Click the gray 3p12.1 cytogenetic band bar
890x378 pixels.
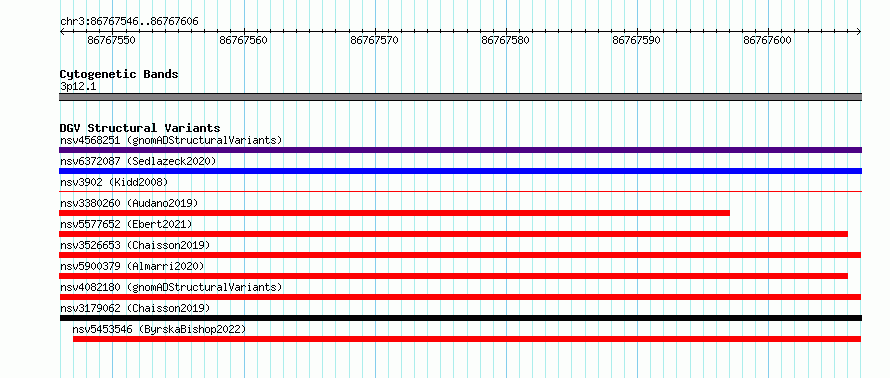pyautogui.click(x=460, y=97)
